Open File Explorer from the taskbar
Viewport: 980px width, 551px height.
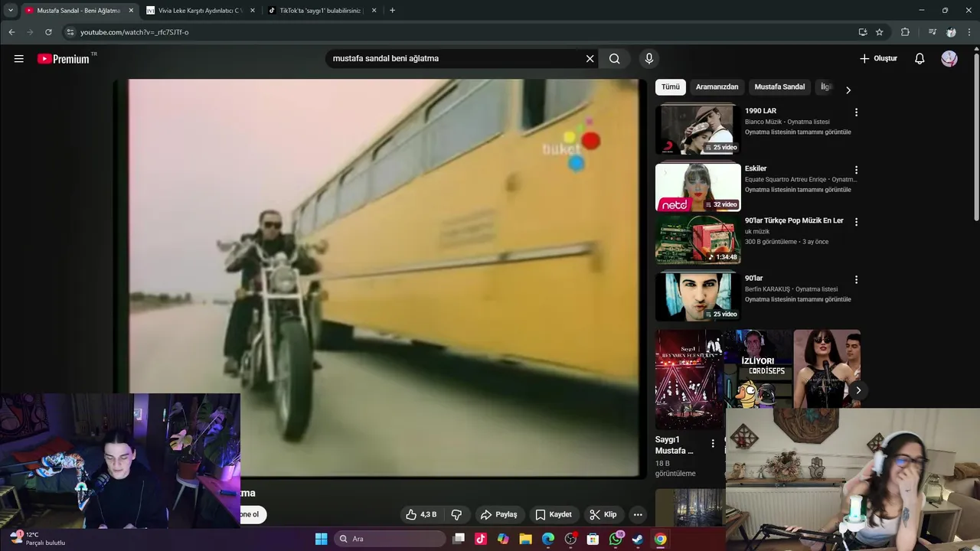pos(525,539)
